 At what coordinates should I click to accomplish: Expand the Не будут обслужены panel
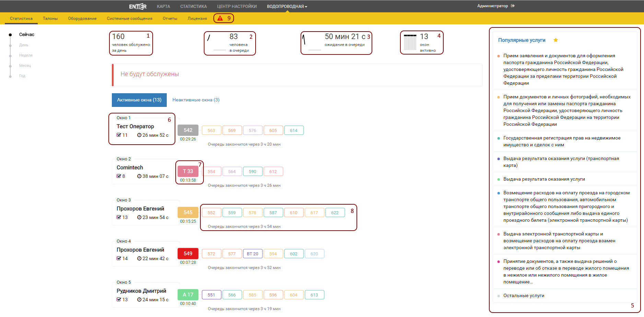(x=150, y=74)
